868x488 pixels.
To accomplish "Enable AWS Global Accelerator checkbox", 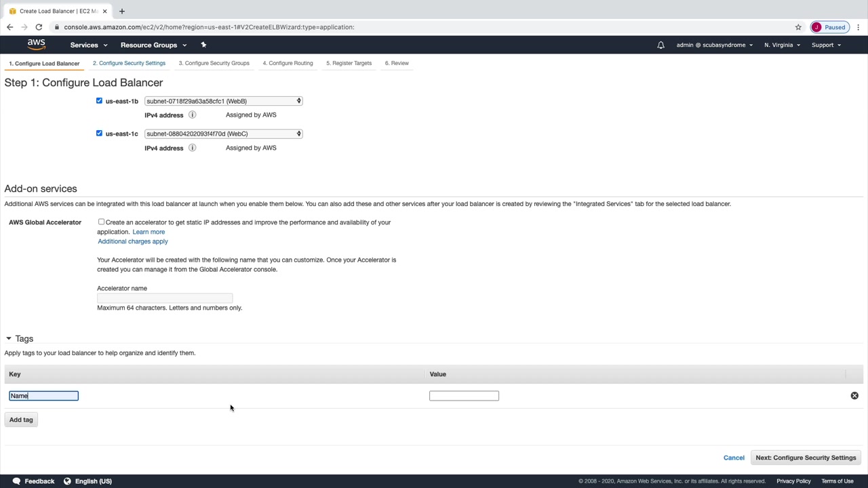I will [x=101, y=222].
